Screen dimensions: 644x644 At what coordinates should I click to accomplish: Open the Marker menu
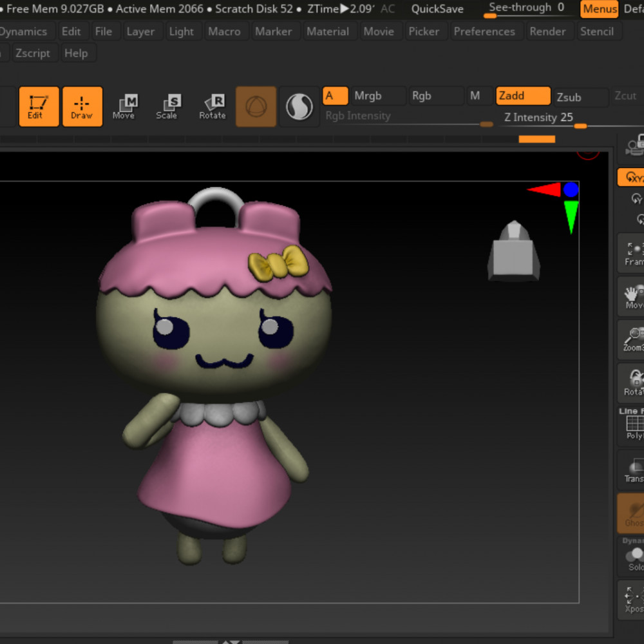(x=274, y=31)
